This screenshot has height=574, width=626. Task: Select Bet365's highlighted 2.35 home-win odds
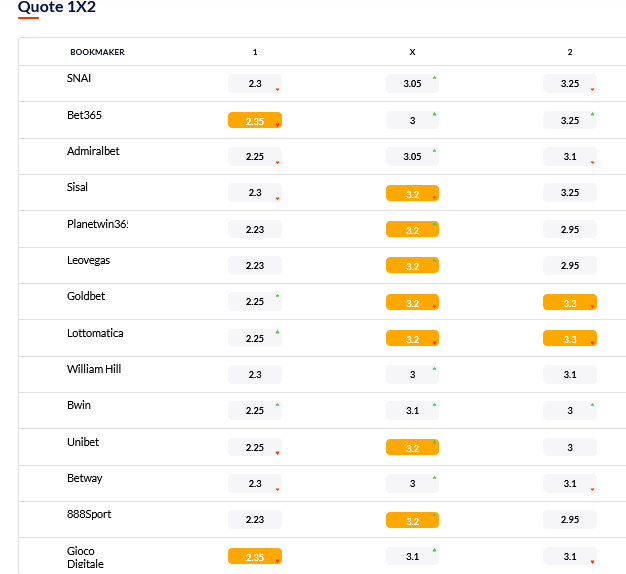(255, 121)
